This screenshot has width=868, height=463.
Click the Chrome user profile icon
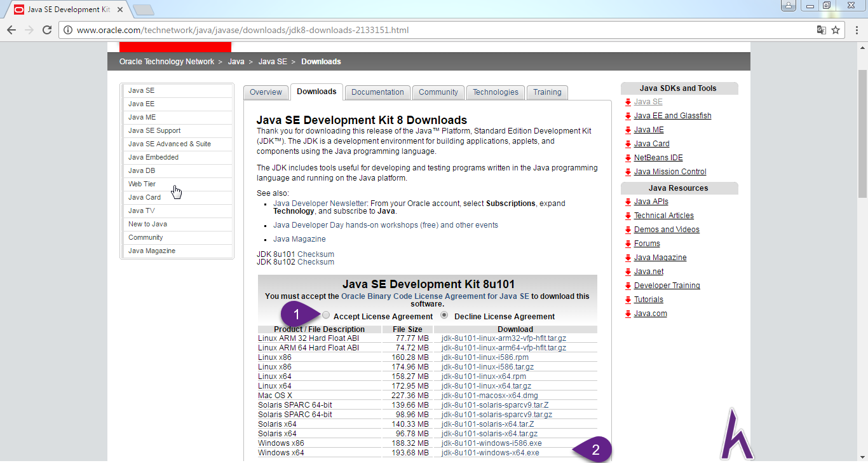[788, 6]
